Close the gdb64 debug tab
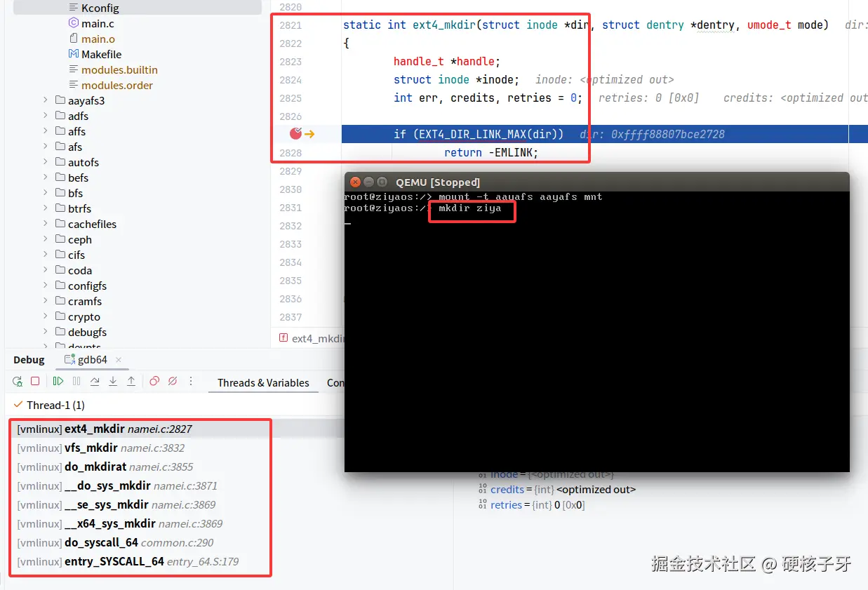The image size is (868, 590). click(x=119, y=360)
